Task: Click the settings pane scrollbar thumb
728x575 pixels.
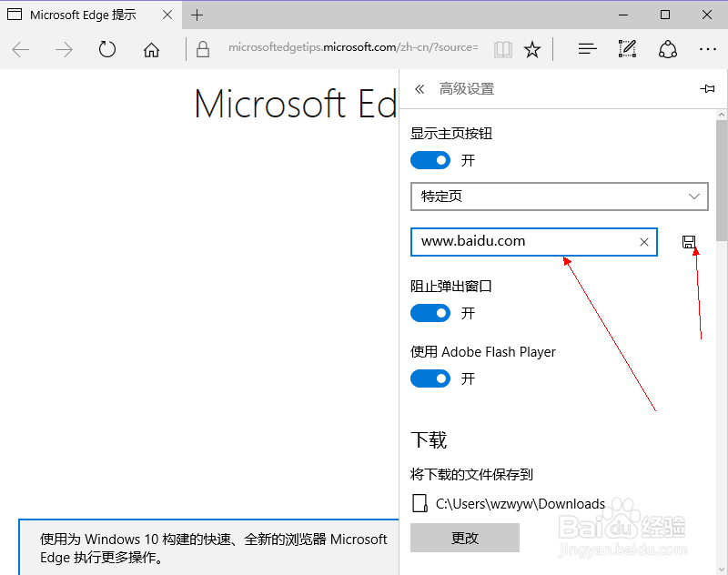Action: (722, 180)
